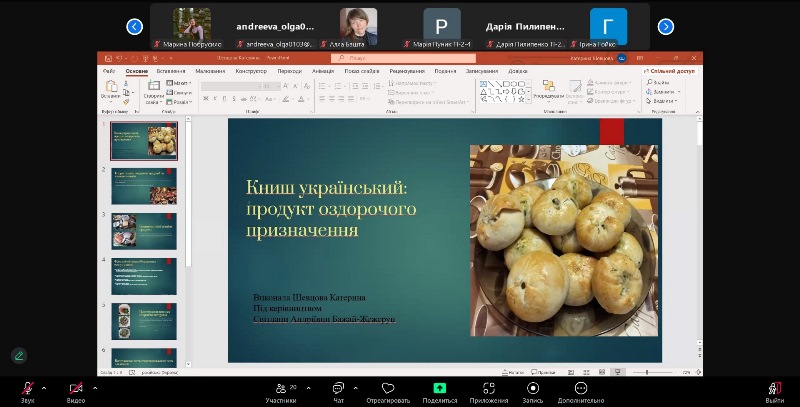
Task: Turn on camera with the Видео button
Action: click(x=76, y=388)
